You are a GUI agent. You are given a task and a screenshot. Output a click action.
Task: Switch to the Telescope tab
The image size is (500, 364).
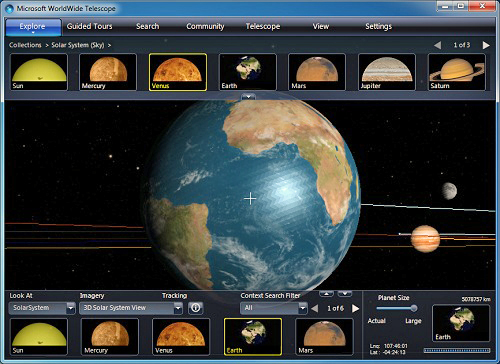(x=263, y=26)
